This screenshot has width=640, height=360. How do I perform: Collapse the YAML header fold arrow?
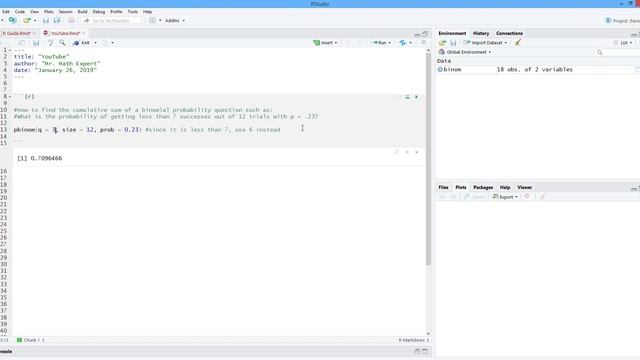10,50
